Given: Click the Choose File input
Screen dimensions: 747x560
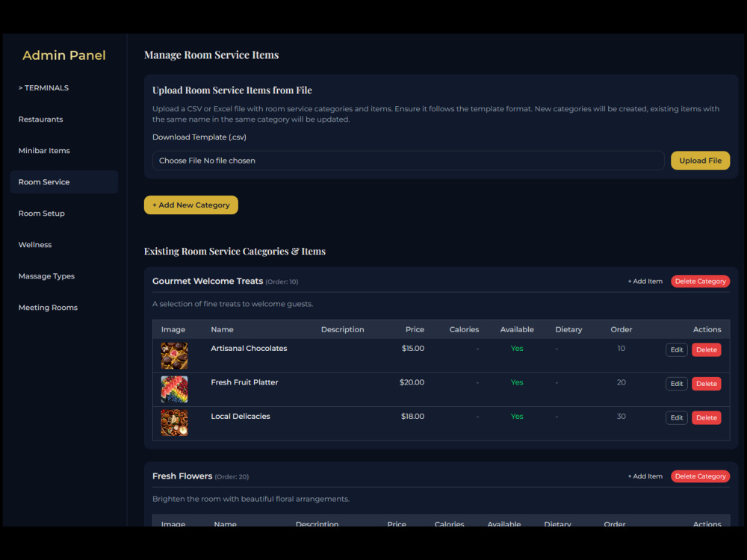Looking at the screenshot, I should (x=409, y=161).
